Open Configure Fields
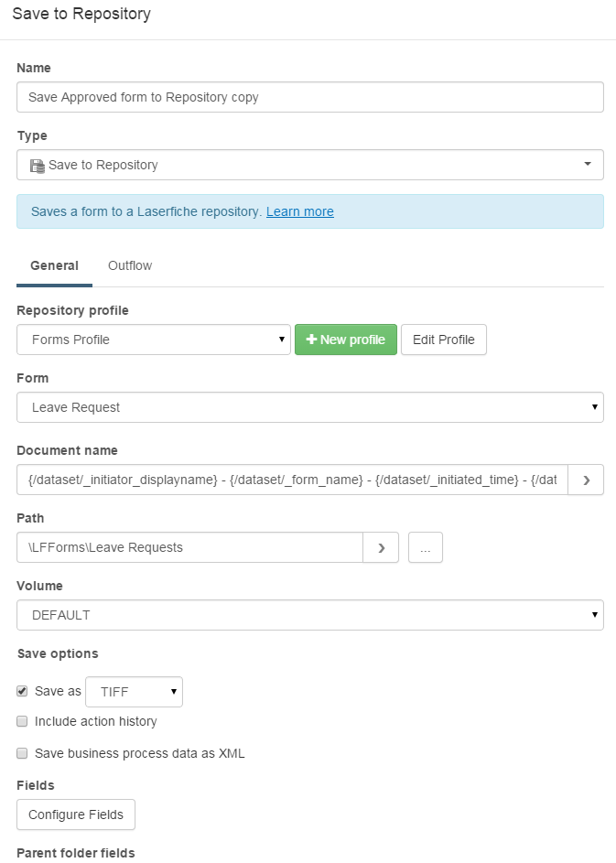 [75, 814]
